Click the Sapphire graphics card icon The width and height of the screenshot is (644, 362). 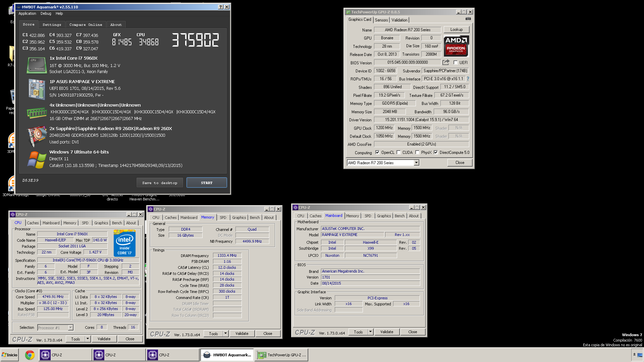coord(37,136)
